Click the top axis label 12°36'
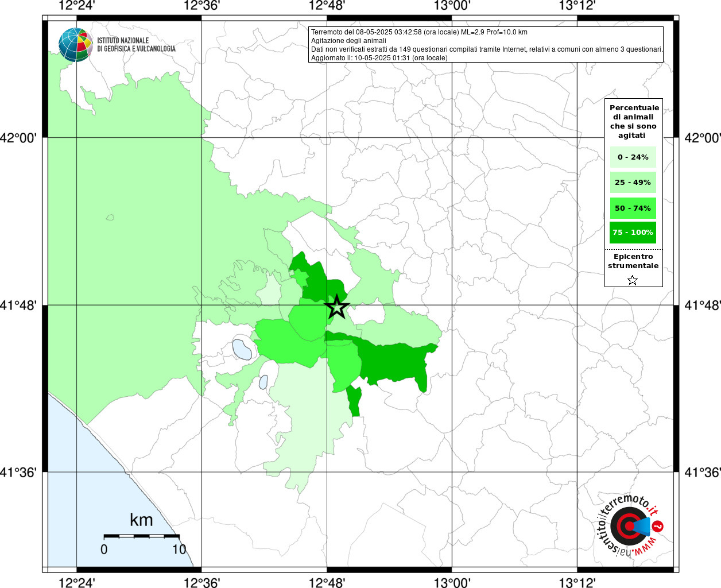Image resolution: width=721 pixels, height=588 pixels. pyautogui.click(x=201, y=6)
